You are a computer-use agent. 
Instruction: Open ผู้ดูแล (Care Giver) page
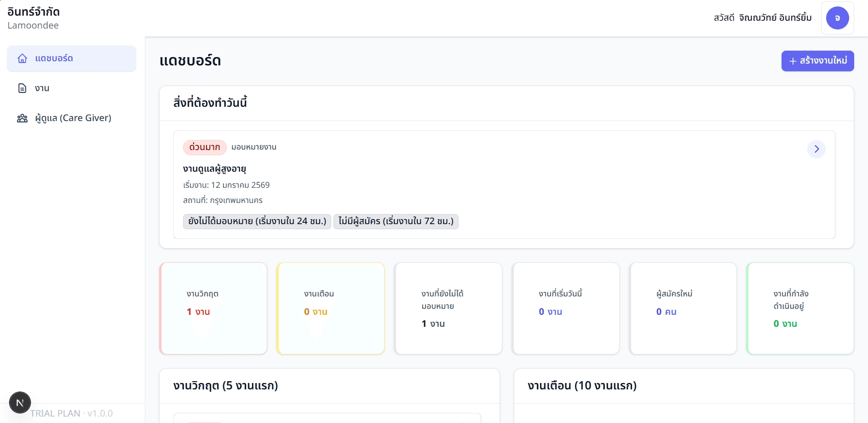73,118
